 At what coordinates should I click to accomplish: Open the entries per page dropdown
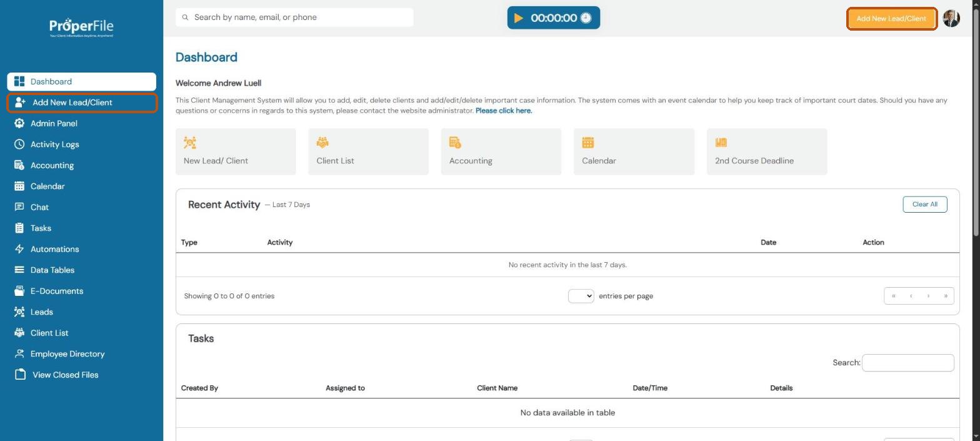(581, 296)
